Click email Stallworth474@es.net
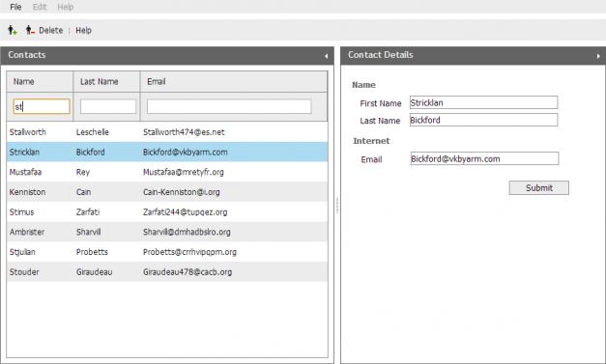This screenshot has height=364, width=606. tap(184, 132)
